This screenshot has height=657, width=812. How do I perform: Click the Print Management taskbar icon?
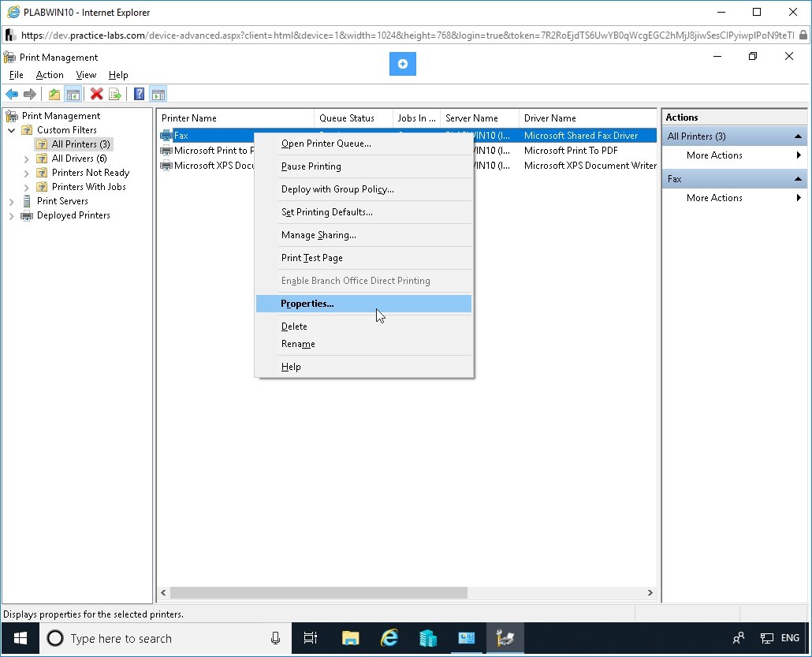click(x=505, y=638)
